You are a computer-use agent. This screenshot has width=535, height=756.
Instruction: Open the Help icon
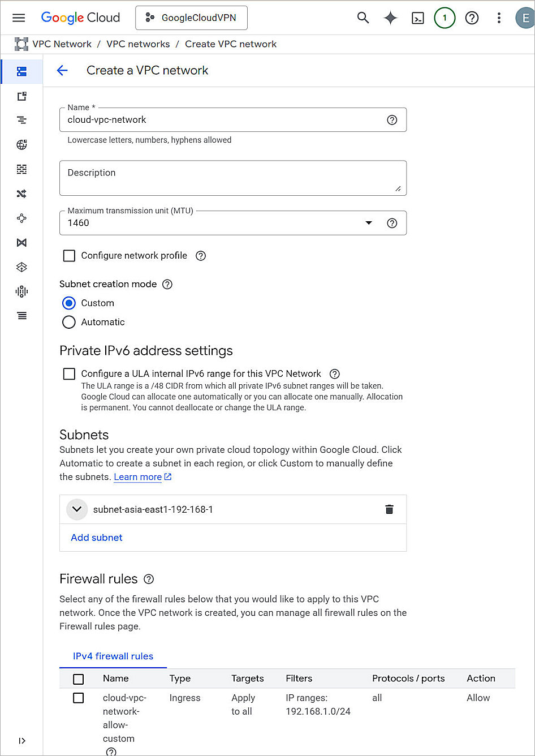(x=472, y=18)
